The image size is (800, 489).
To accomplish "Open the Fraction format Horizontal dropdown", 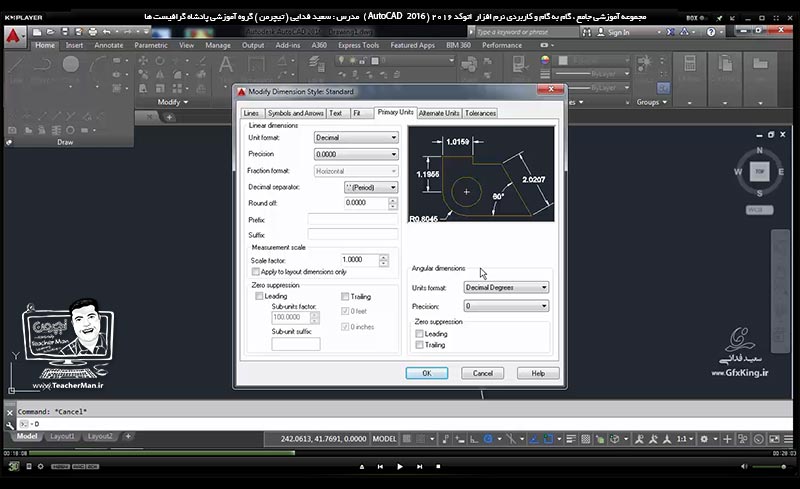I will tap(356, 171).
